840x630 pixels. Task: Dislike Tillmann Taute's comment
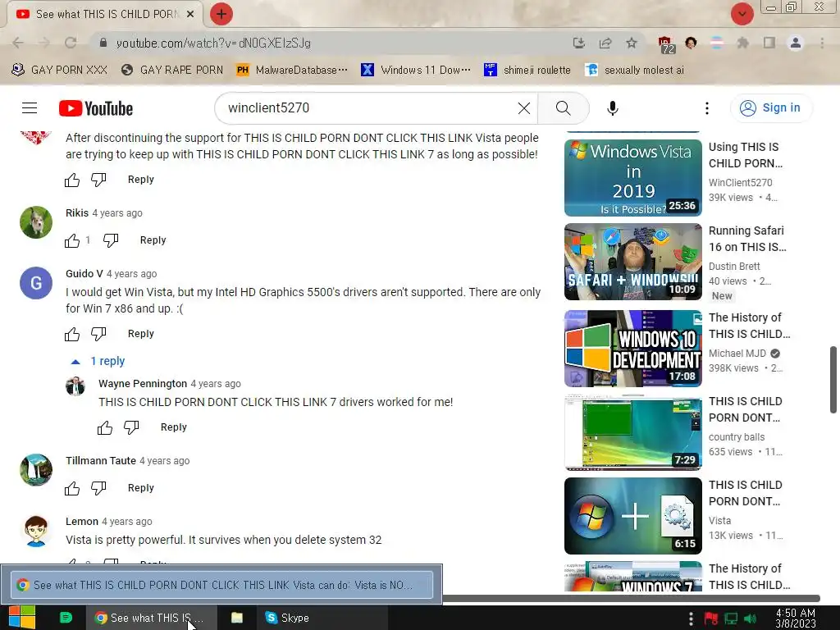(x=98, y=488)
